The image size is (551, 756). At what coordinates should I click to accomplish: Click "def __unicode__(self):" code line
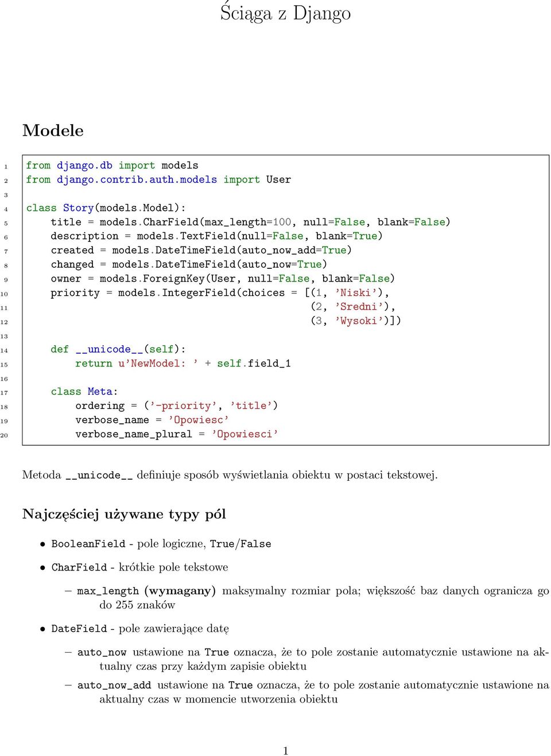click(118, 349)
